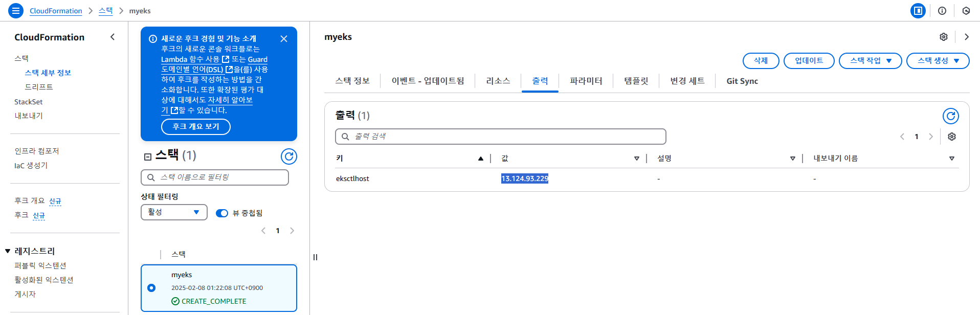Viewport: 980px width, 315px height.
Task: Expand the stack actions dropdown
Action: [x=870, y=61]
